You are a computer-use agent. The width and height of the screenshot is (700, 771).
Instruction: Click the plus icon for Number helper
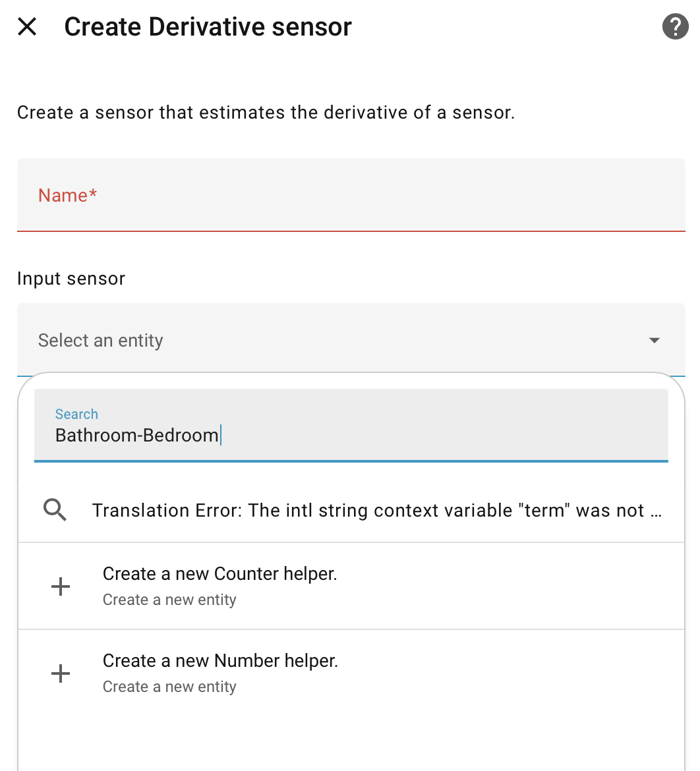[61, 673]
